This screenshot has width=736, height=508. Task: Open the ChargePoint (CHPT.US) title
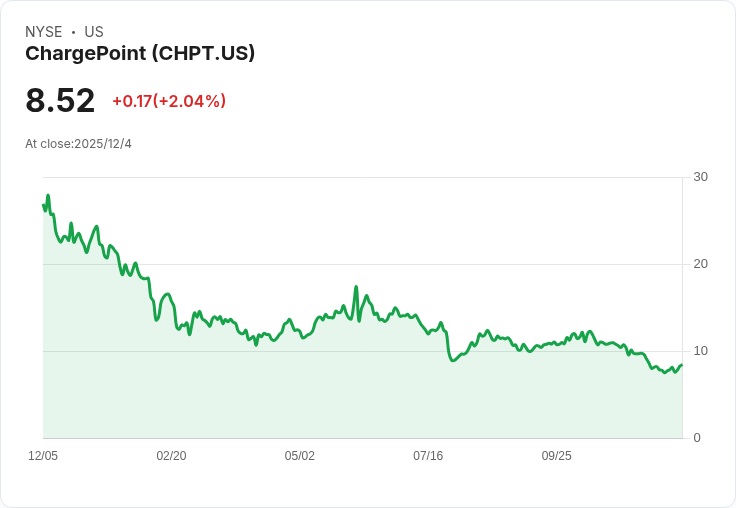click(140, 54)
